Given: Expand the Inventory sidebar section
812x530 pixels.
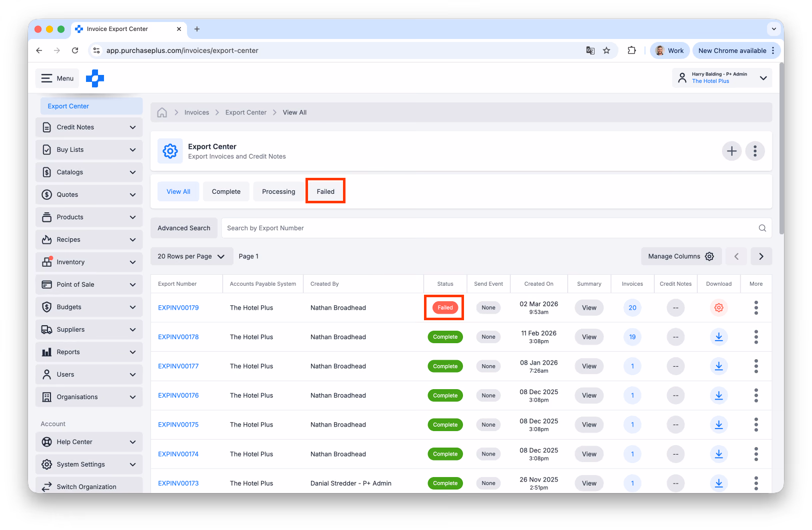Looking at the screenshot, I should [x=89, y=262].
